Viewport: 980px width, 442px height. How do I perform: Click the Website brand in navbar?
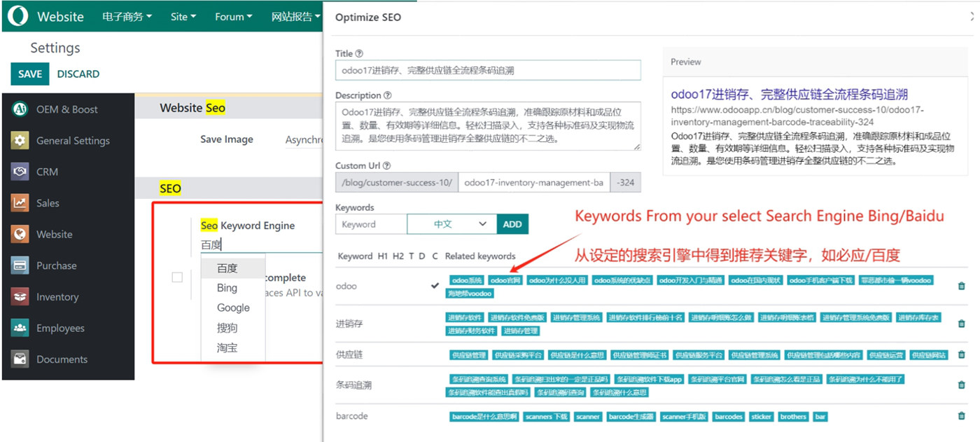coord(60,17)
